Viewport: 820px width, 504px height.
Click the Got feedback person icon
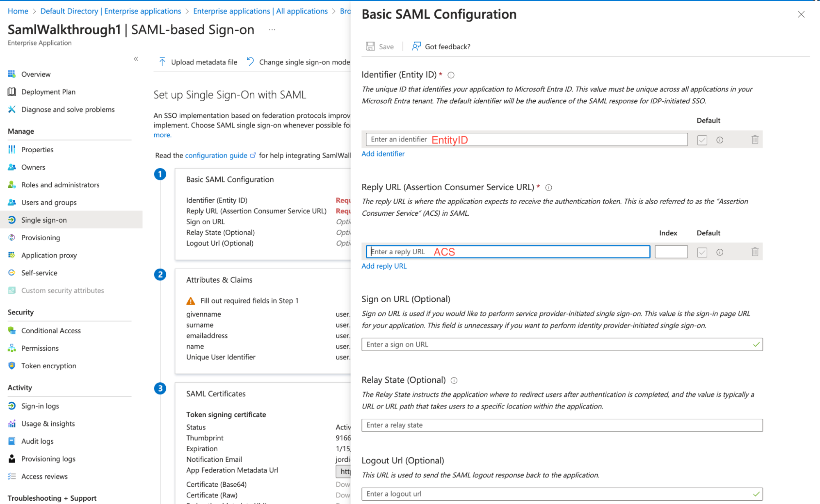416,46
